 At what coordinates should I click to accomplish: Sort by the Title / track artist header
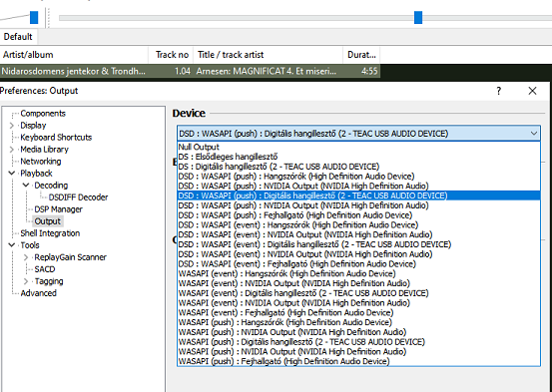tap(269, 55)
